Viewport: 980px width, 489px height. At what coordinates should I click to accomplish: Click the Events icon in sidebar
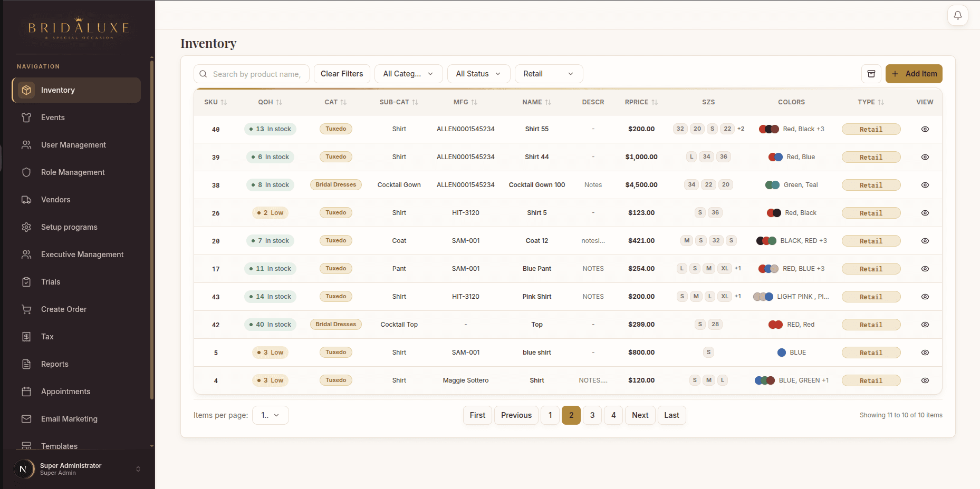(x=26, y=118)
